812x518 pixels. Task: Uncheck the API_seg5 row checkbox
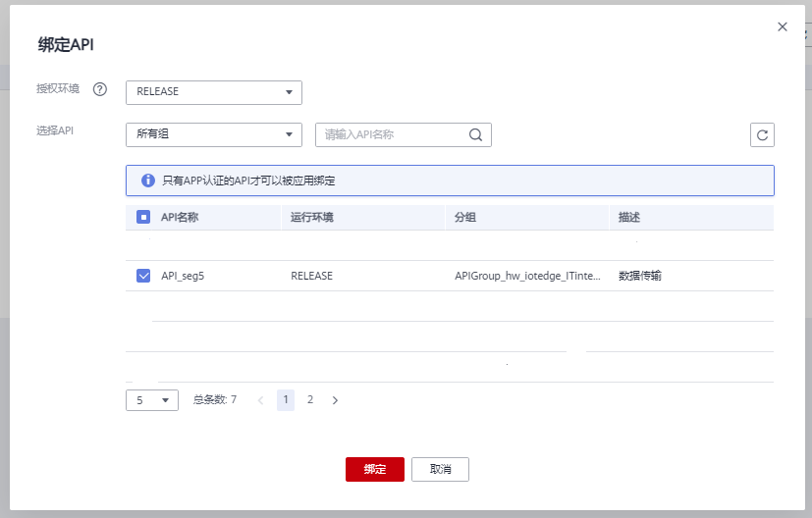tap(143, 276)
